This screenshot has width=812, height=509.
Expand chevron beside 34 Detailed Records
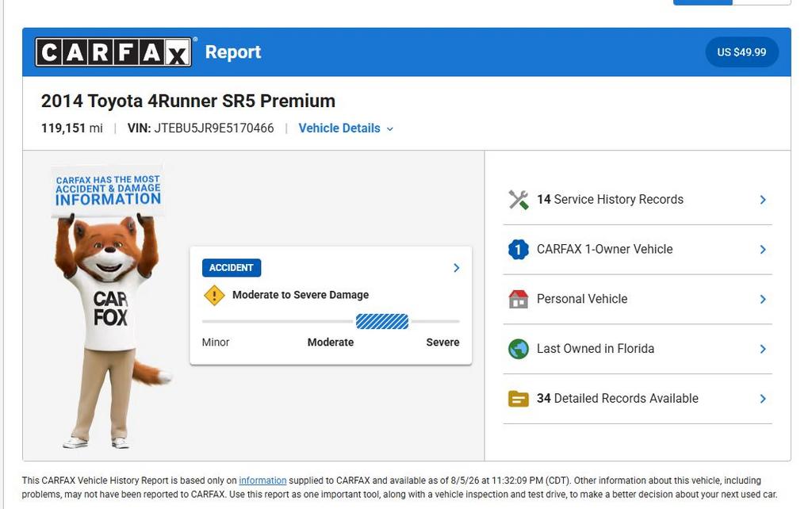coord(763,399)
